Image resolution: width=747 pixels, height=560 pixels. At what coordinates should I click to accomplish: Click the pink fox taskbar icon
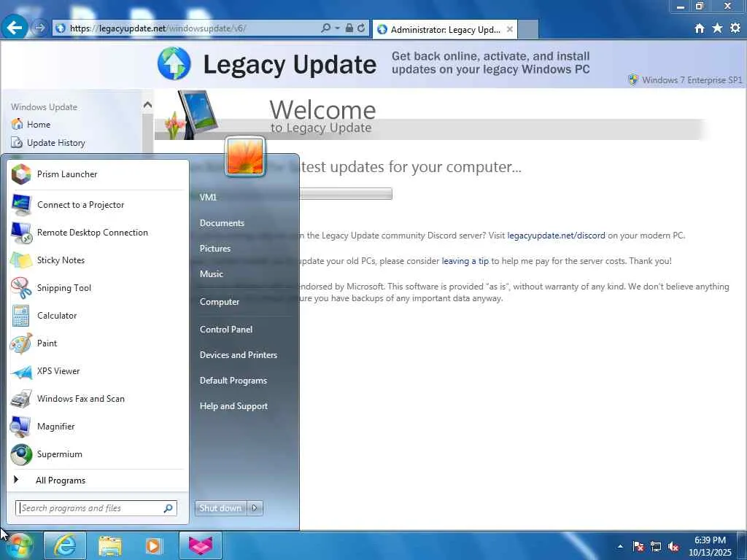click(200, 545)
